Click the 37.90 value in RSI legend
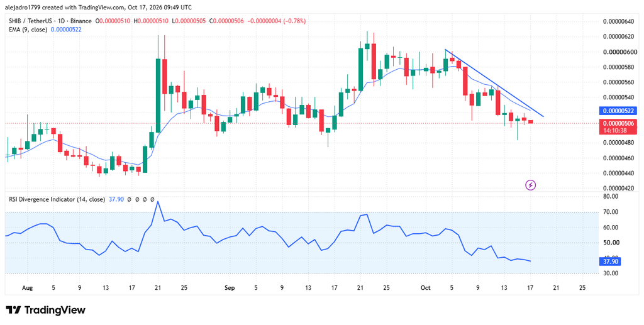The image size is (644, 325). click(116, 199)
